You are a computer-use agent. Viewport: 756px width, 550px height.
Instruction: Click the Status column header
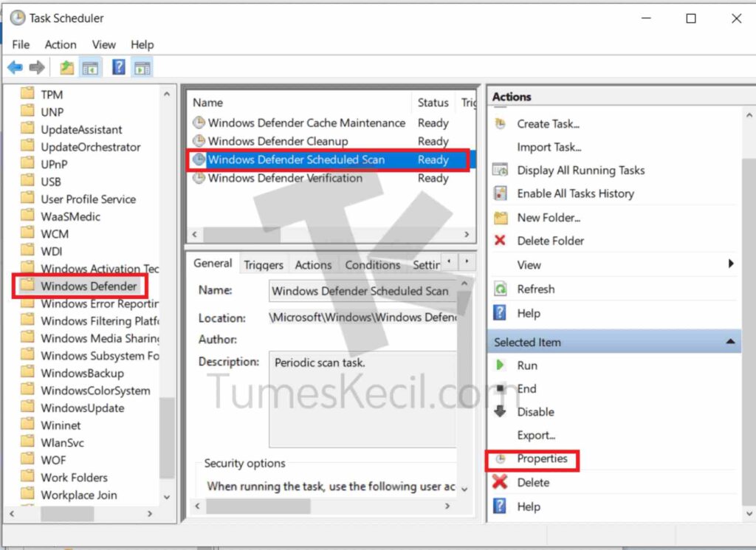click(433, 102)
